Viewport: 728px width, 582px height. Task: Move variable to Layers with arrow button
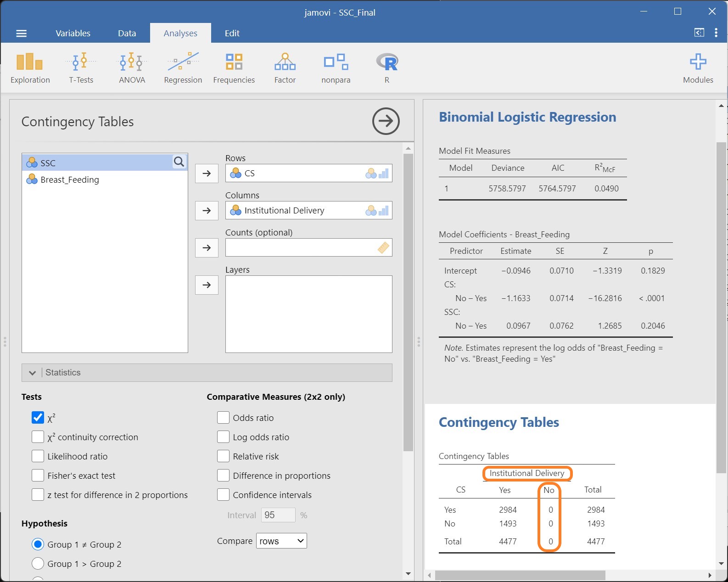[207, 285]
